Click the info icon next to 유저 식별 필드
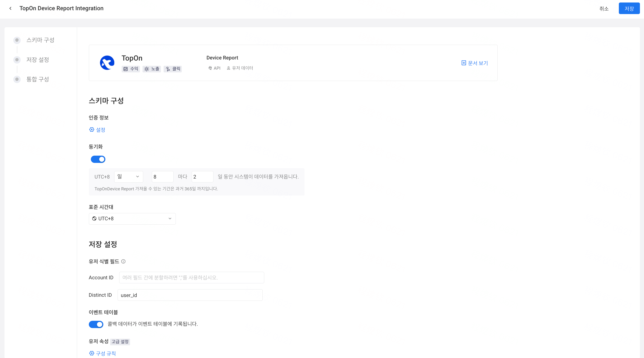This screenshot has width=644, height=358. 123,261
